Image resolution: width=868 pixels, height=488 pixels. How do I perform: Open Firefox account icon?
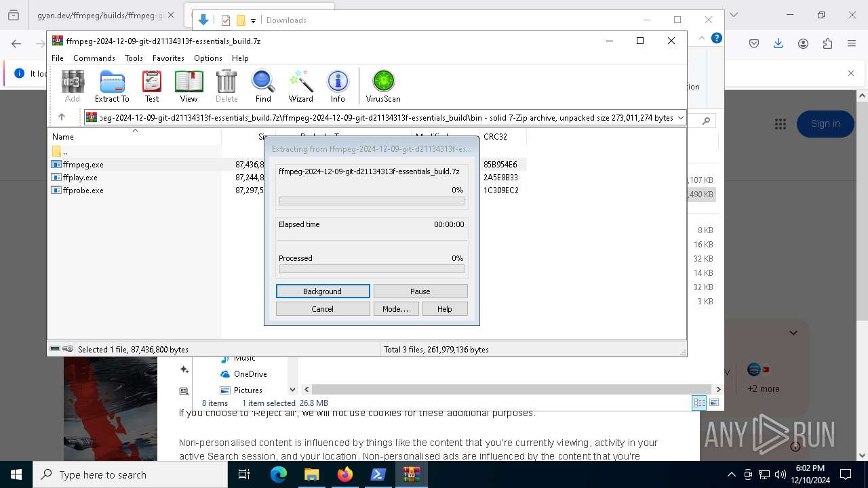(803, 43)
